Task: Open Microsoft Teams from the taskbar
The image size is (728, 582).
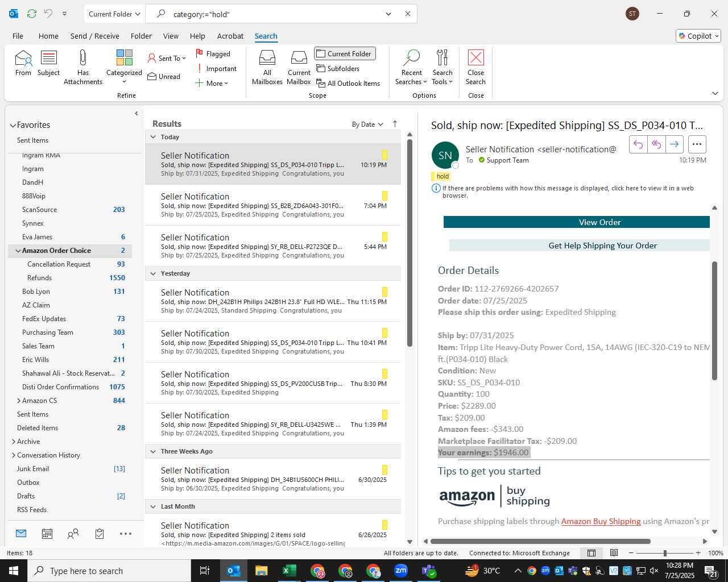Action: (429, 571)
